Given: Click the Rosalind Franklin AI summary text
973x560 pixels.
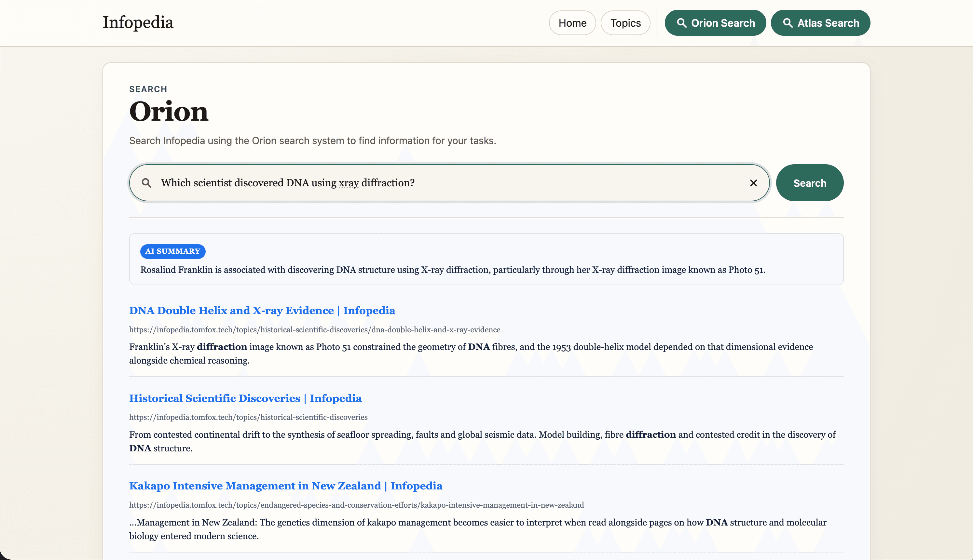Looking at the screenshot, I should click(x=453, y=270).
